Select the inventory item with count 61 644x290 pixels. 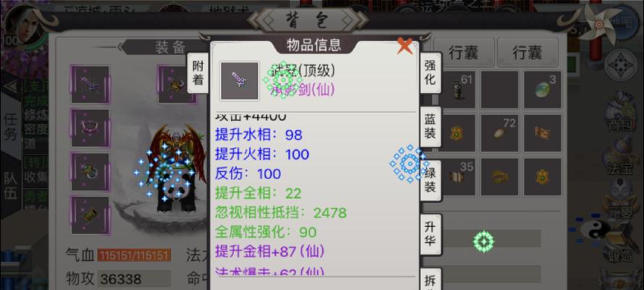tap(456, 90)
